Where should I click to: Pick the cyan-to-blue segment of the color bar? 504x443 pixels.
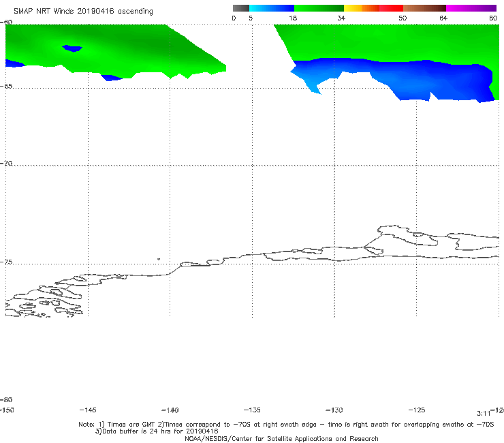click(272, 8)
